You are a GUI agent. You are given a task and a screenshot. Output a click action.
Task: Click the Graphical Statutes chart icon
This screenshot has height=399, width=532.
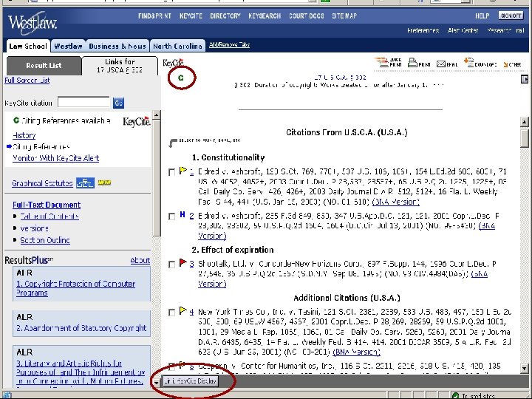85,183
